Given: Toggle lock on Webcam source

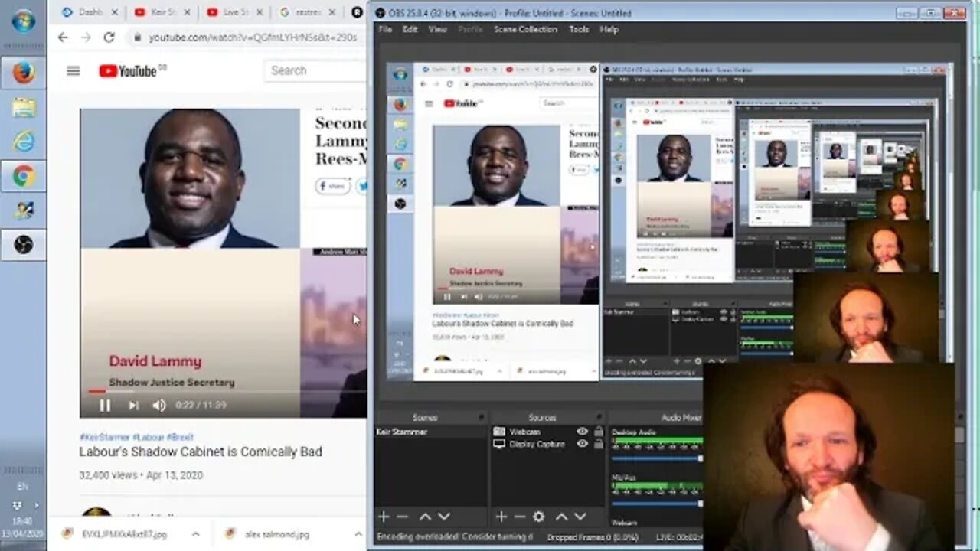Looking at the screenshot, I should [x=598, y=432].
